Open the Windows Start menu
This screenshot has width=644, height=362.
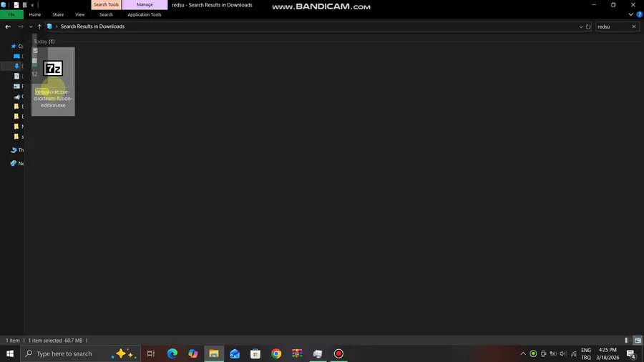(x=10, y=353)
